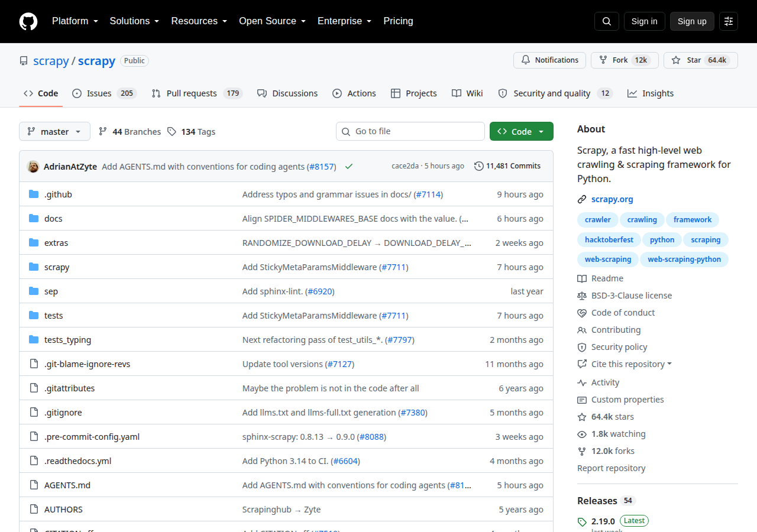The image size is (757, 532).
Task: Open the Insights tab
Action: pos(651,93)
